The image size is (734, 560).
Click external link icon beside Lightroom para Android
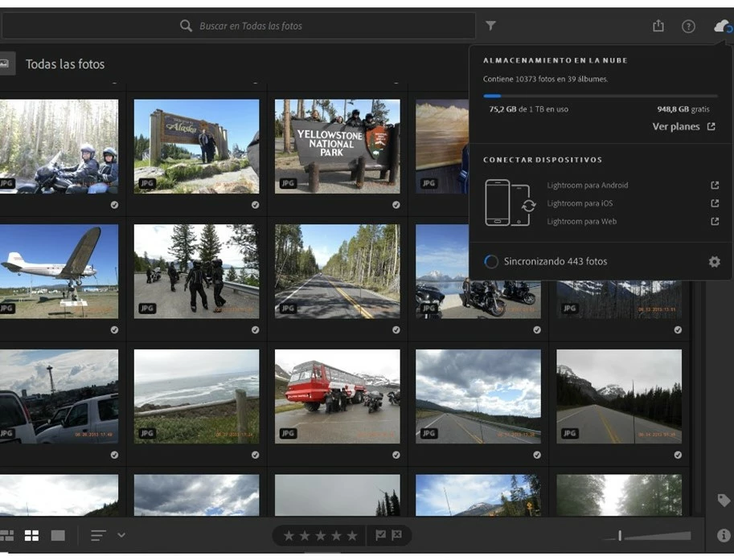[x=715, y=186]
